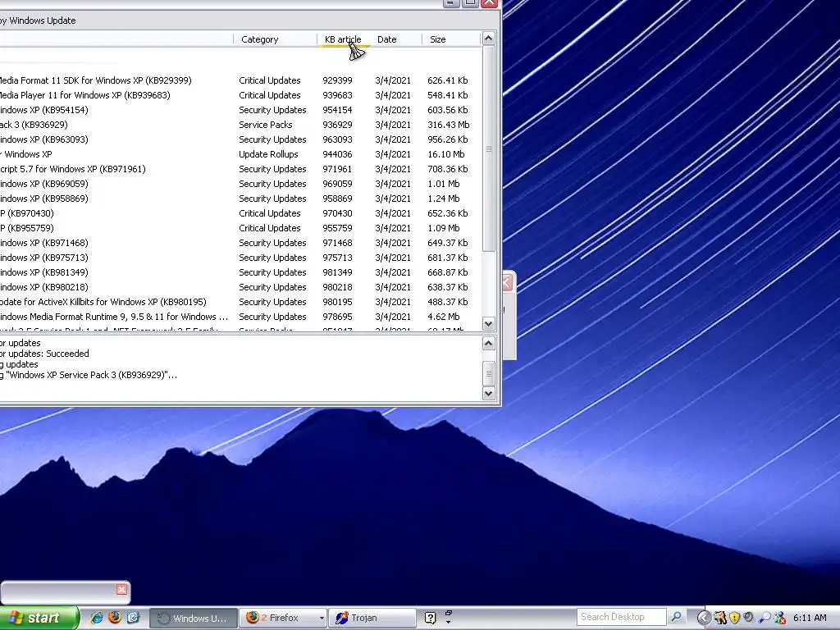
Task: Click the Update Rollups category cell
Action: coord(268,154)
